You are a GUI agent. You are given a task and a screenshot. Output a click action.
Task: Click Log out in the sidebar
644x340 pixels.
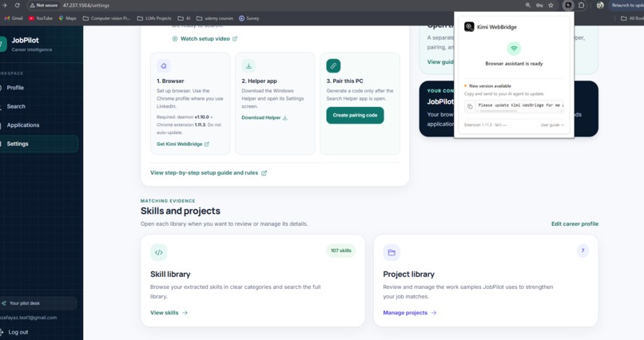click(18, 332)
